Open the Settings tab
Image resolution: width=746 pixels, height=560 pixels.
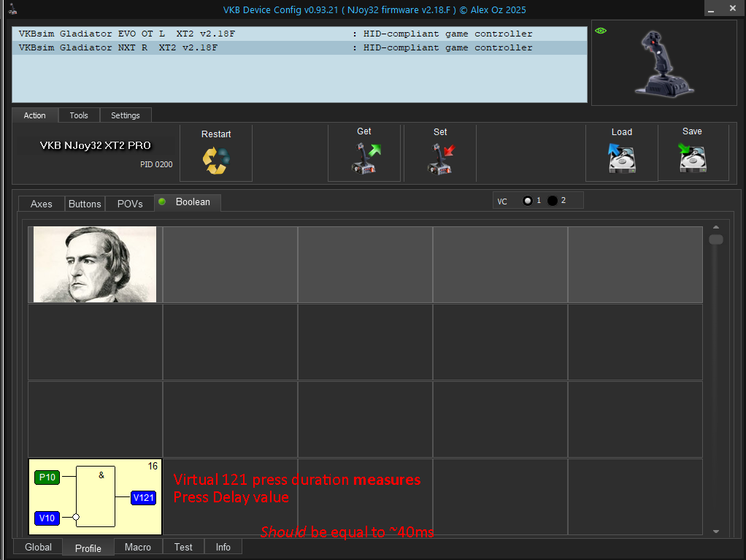(126, 115)
